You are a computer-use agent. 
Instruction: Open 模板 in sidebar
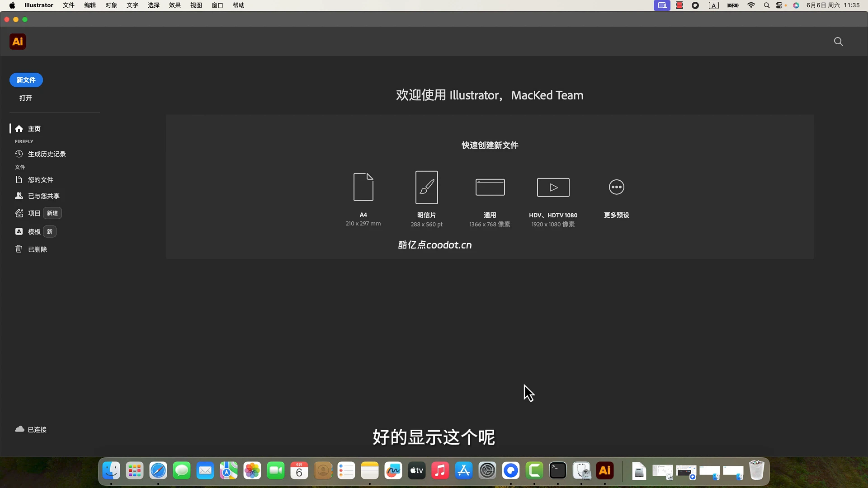point(34,232)
